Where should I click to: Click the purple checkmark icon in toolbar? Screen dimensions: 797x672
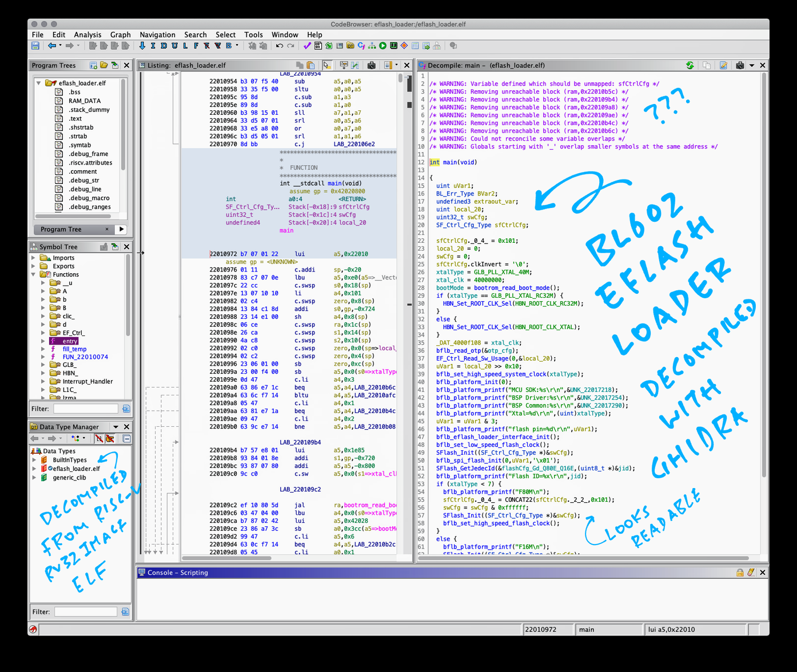307,46
